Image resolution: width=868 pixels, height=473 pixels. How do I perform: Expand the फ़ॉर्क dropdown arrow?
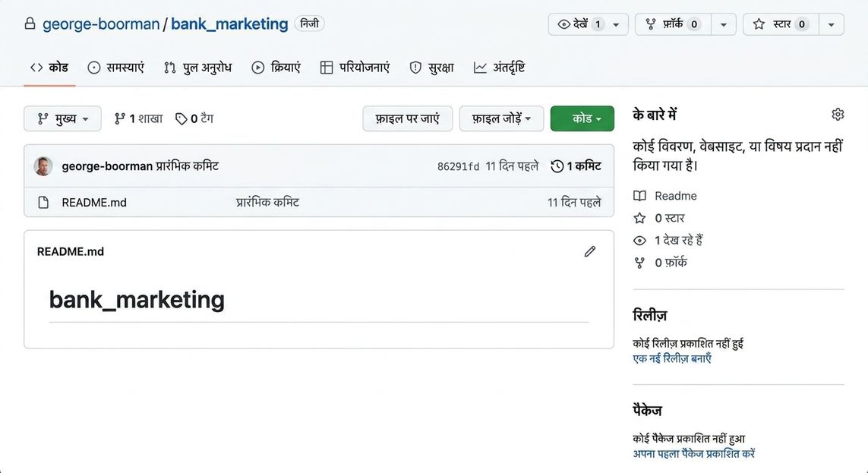[x=723, y=24]
